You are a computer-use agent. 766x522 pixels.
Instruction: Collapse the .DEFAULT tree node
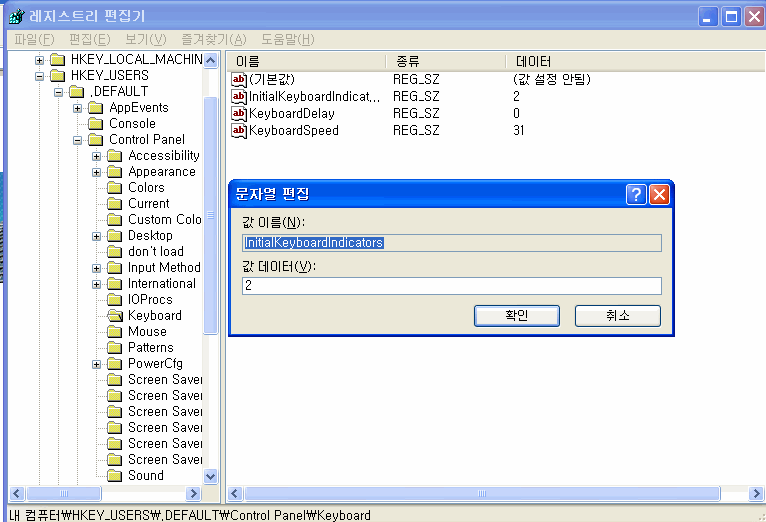[59, 92]
